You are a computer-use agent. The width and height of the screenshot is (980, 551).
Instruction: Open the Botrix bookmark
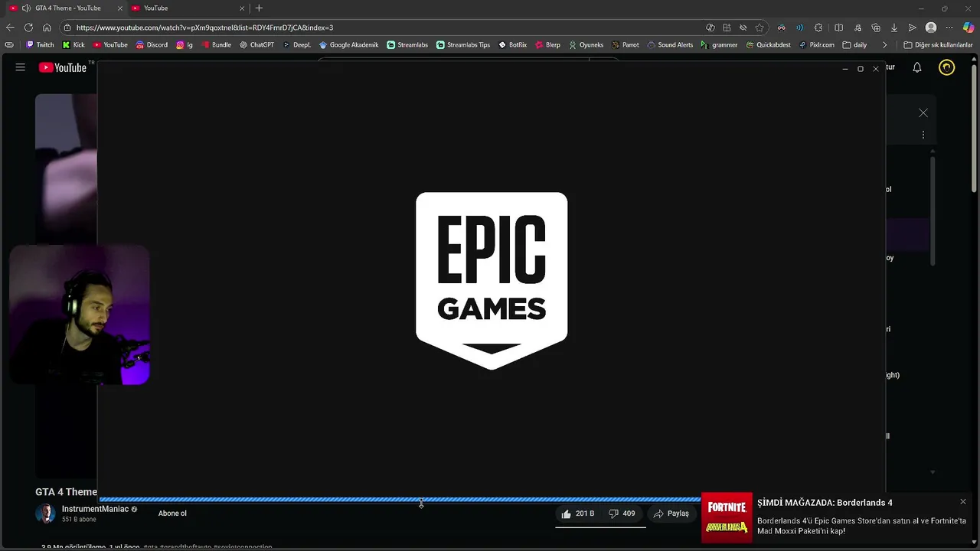pos(512,44)
